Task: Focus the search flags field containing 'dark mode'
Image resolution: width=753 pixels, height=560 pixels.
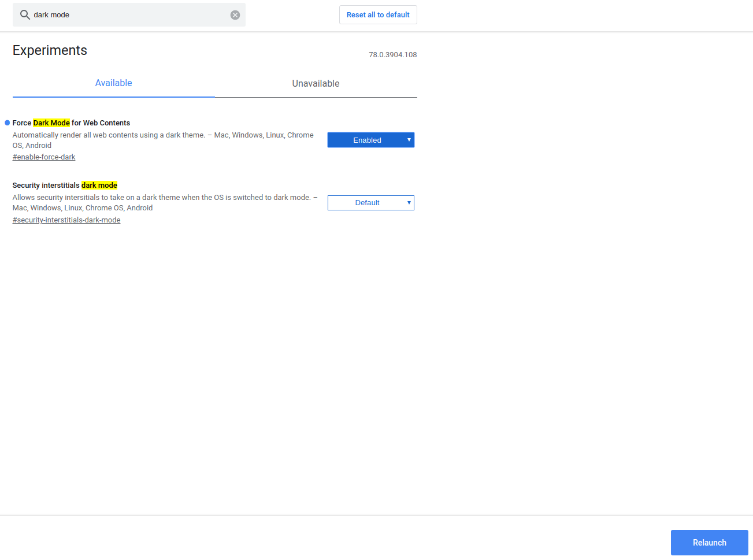Action: [127, 15]
